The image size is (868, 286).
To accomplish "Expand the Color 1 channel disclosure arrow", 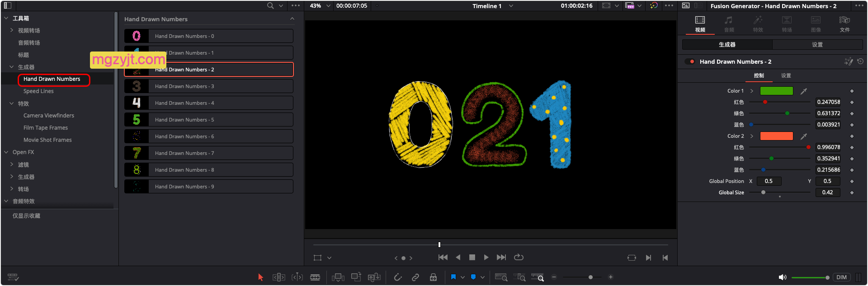I will click(x=752, y=91).
